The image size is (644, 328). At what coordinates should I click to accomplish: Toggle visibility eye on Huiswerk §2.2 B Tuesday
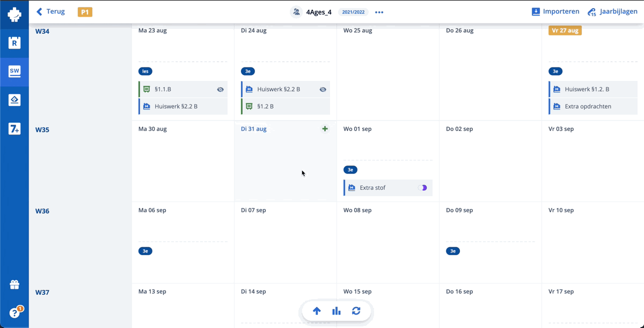coord(323,90)
